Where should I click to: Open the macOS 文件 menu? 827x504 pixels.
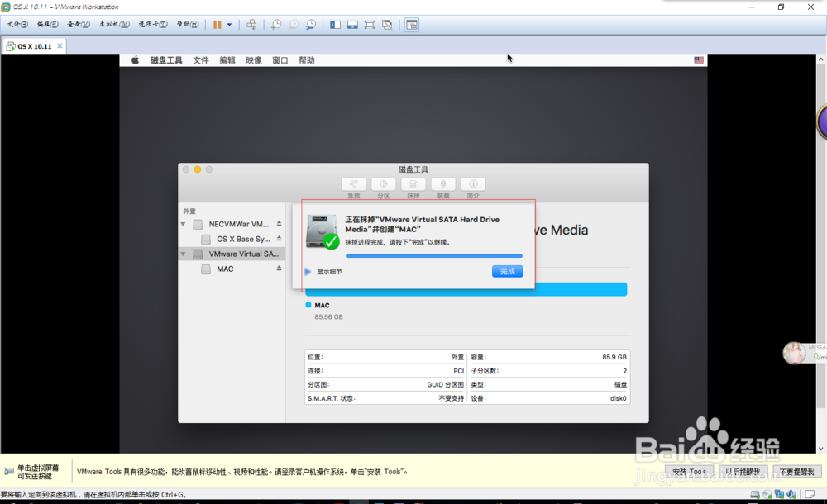coord(201,60)
